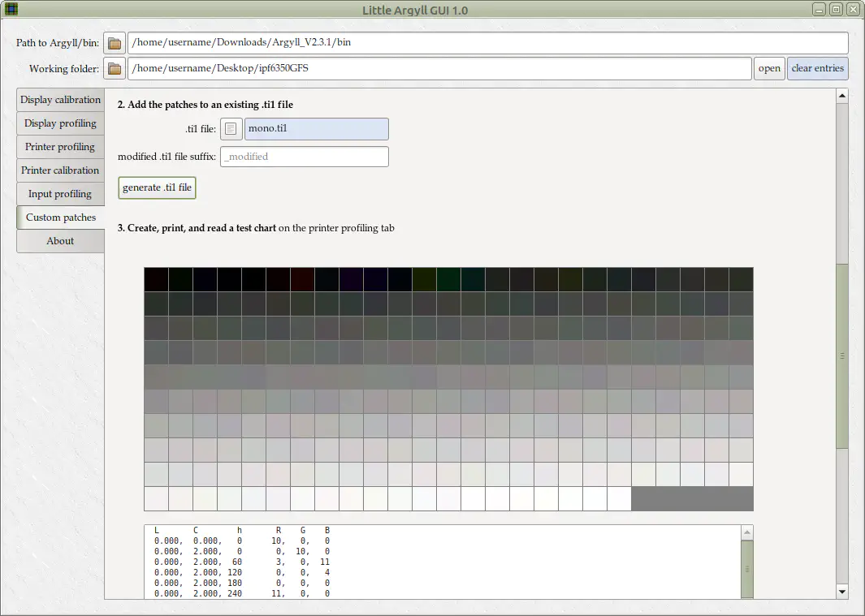Click the patch list scroll up arrow
This screenshot has width=865, height=616.
pos(747,532)
